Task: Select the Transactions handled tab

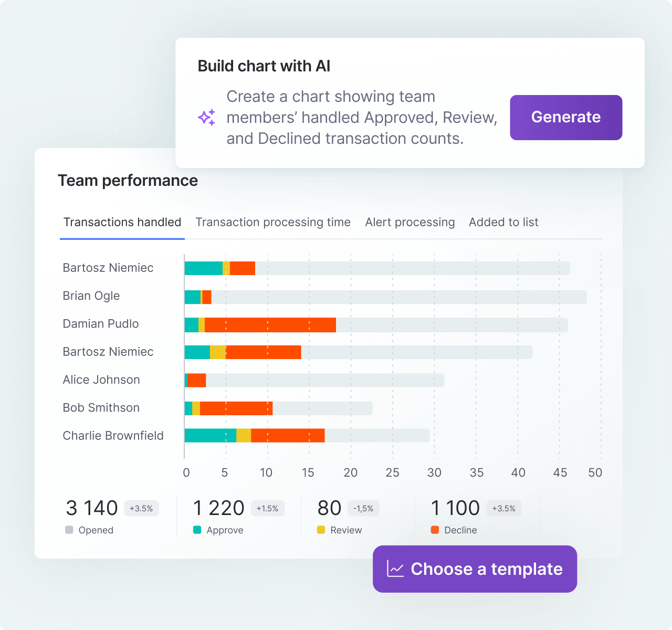Action: click(x=122, y=223)
